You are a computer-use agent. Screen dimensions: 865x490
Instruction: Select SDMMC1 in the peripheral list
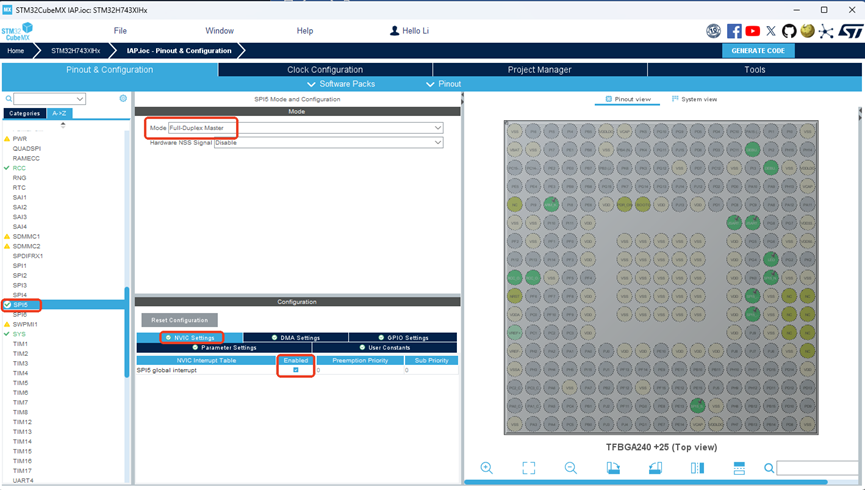click(x=26, y=236)
